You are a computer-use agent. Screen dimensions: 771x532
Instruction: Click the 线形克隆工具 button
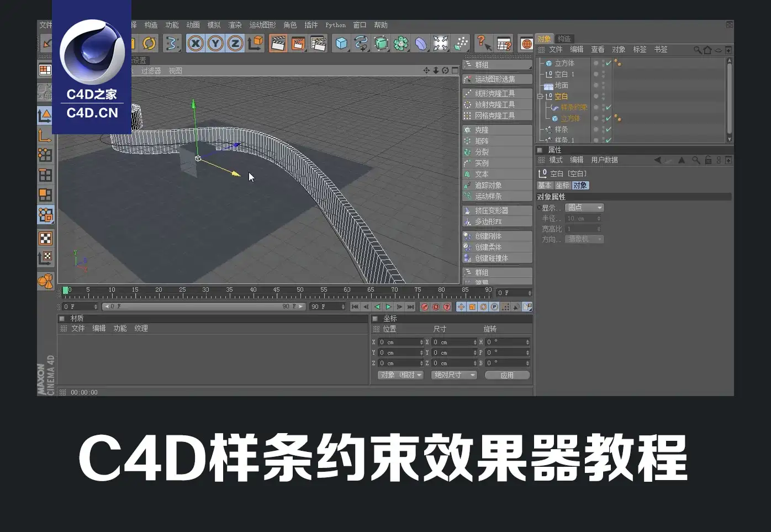(497, 93)
